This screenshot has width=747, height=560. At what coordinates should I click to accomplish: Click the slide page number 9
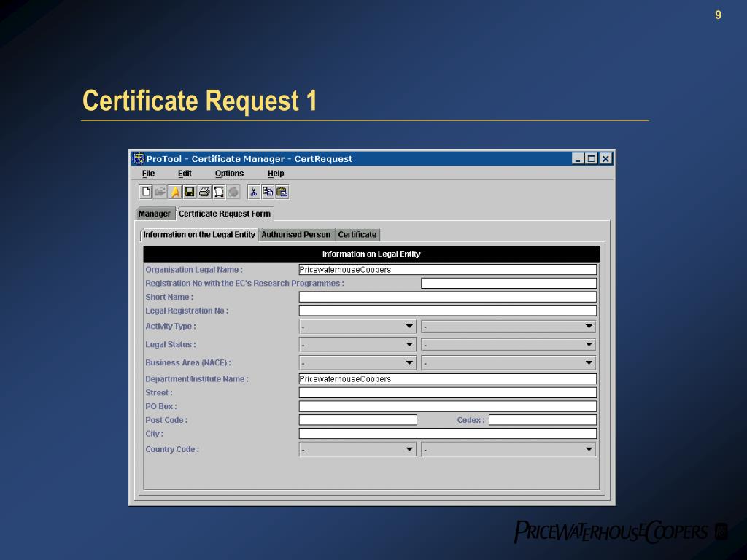tap(718, 15)
